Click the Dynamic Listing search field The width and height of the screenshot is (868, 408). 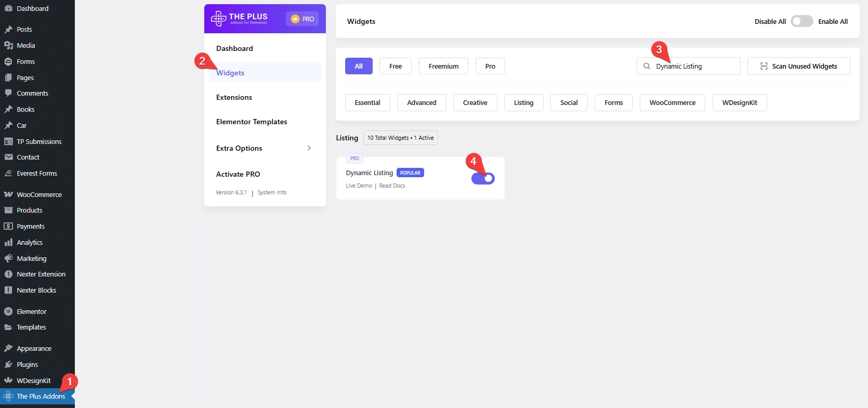click(694, 66)
